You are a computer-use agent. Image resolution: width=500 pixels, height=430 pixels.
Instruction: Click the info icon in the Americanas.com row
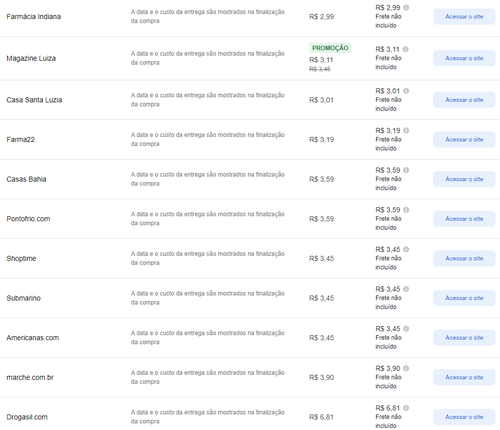[x=406, y=329]
